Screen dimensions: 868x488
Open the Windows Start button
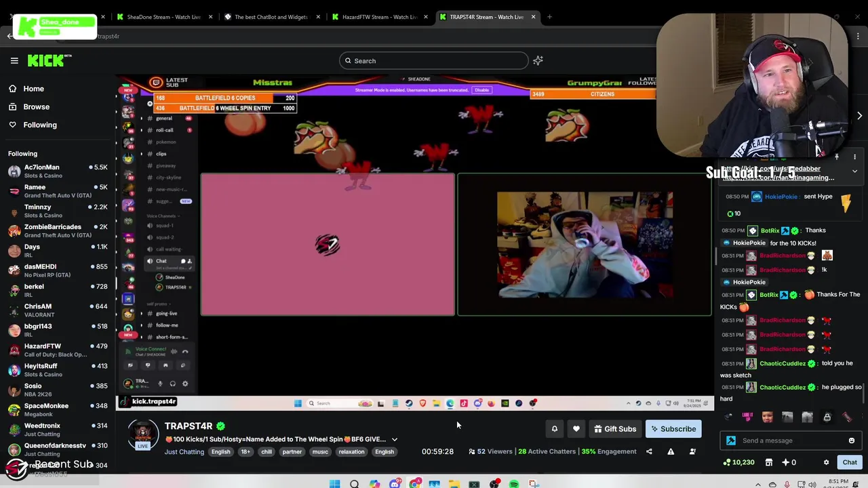pyautogui.click(x=334, y=484)
